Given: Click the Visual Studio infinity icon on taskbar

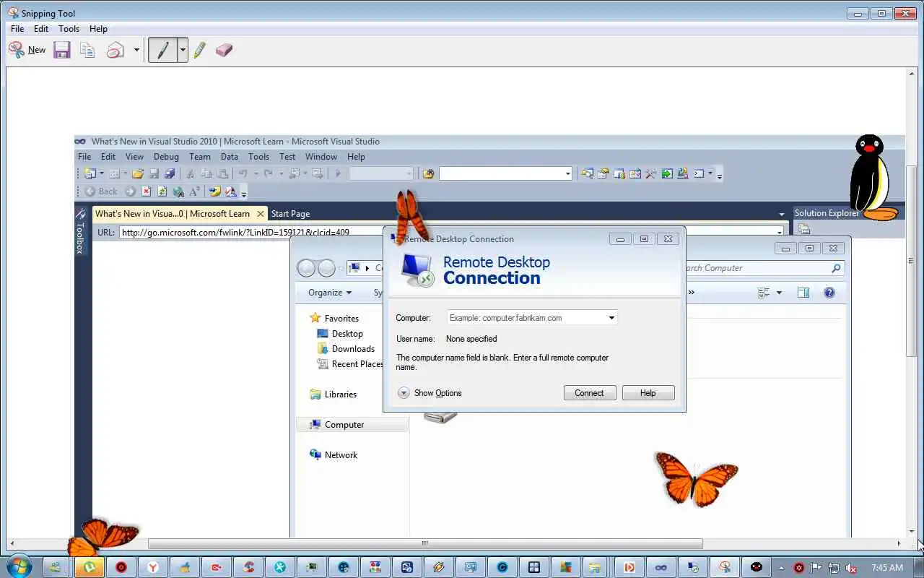Looking at the screenshot, I should pos(660,567).
